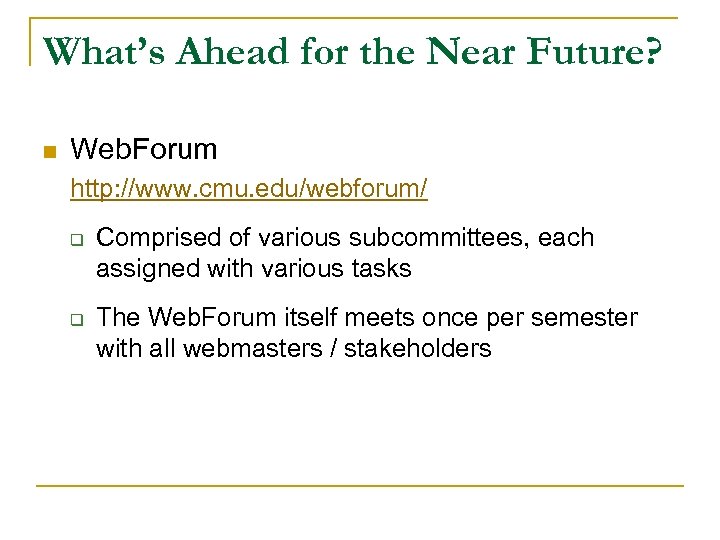Click the hollow bullet before "The Web.Forum itself"
The width and height of the screenshot is (720, 540).
pos(76,321)
